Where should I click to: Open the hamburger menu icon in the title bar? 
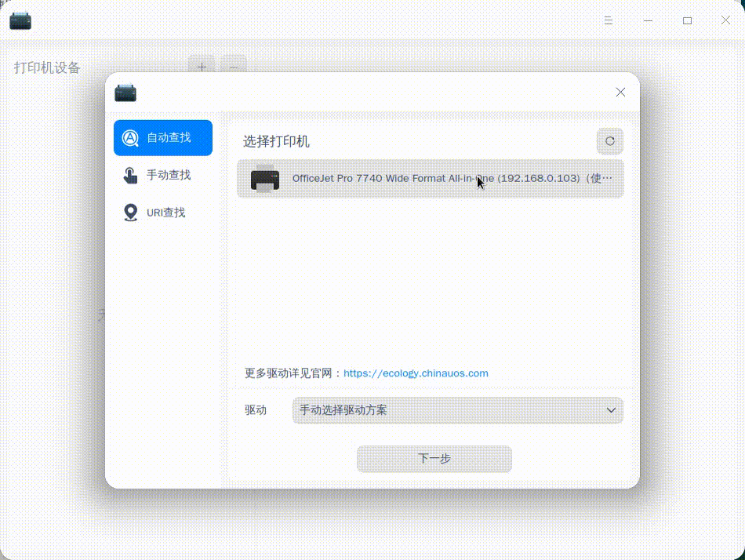click(609, 20)
